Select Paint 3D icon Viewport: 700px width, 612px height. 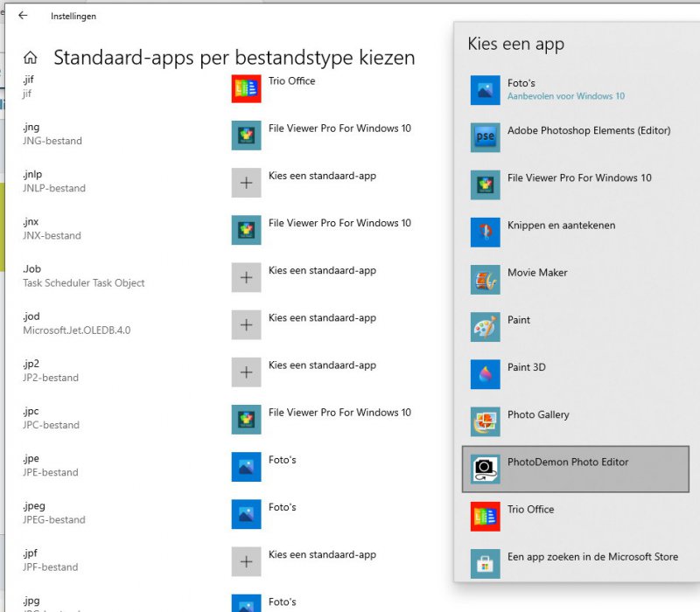point(486,374)
